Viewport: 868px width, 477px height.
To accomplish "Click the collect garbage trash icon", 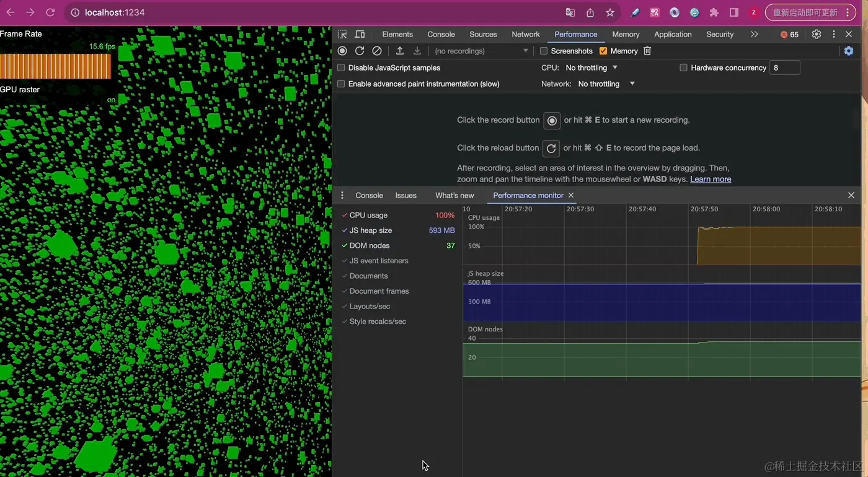I will 647,51.
